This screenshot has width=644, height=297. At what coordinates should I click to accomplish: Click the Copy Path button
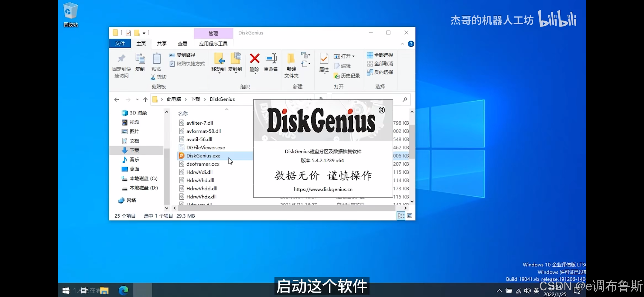[182, 55]
